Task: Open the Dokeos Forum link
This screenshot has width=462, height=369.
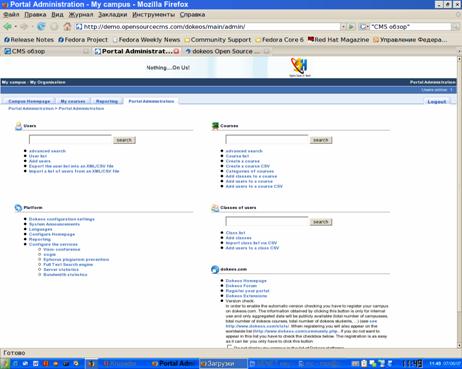Action: (241, 286)
